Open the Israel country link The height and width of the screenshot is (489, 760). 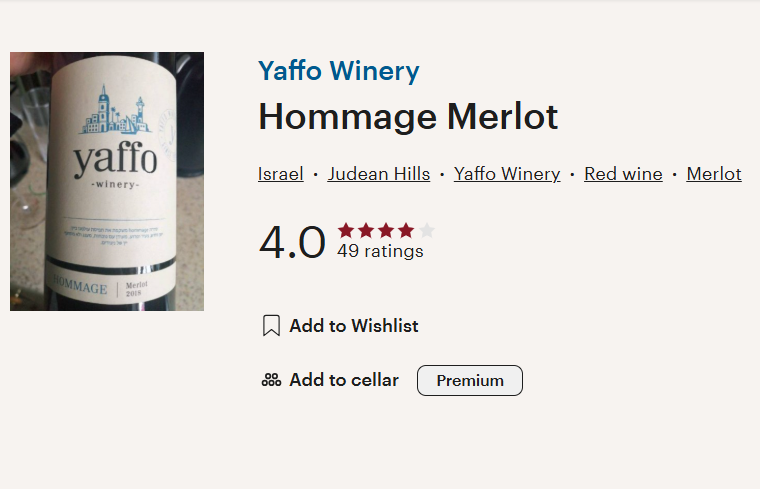[281, 174]
